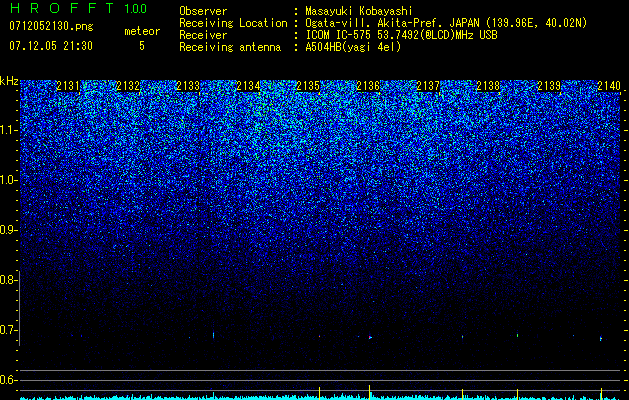Click the version number 1.0.0
This screenshot has width=629, height=400.
(x=135, y=9)
